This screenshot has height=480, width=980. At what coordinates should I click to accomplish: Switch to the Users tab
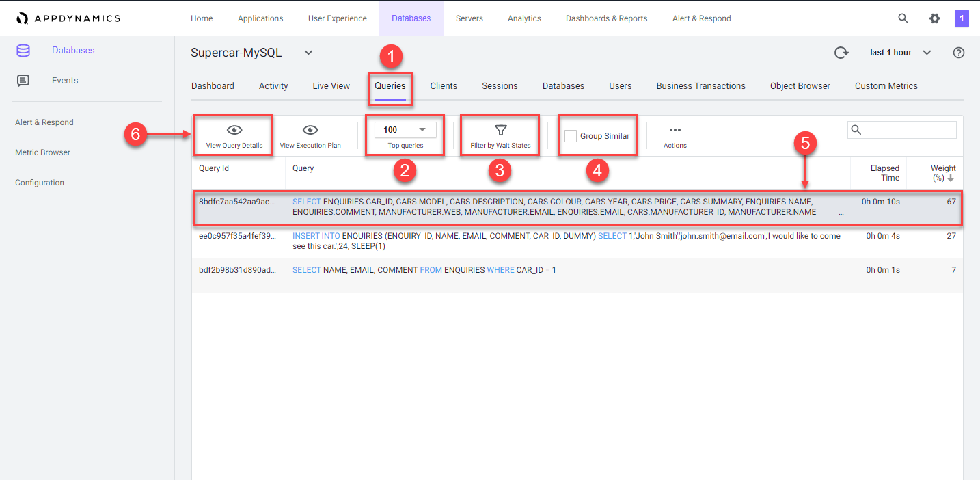(621, 86)
